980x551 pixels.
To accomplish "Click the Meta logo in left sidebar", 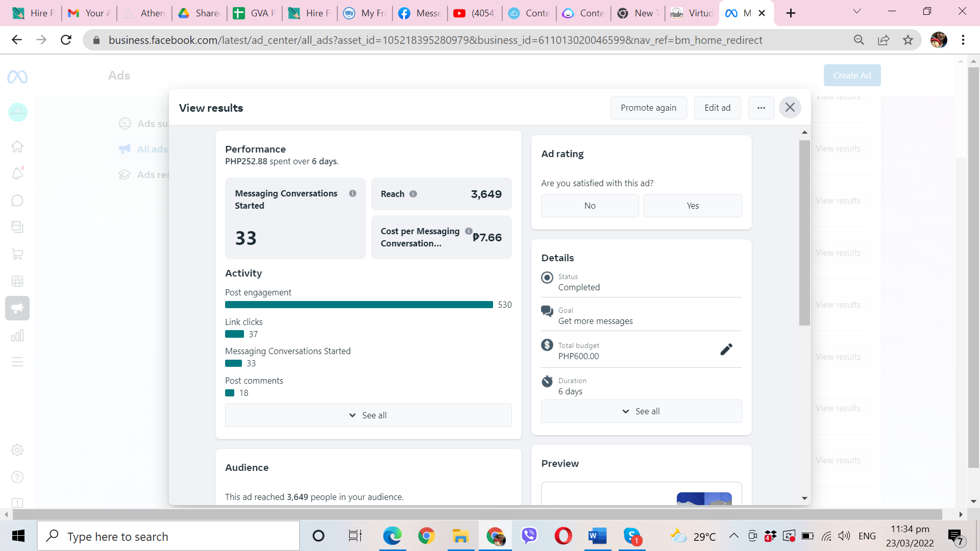I will point(17,77).
